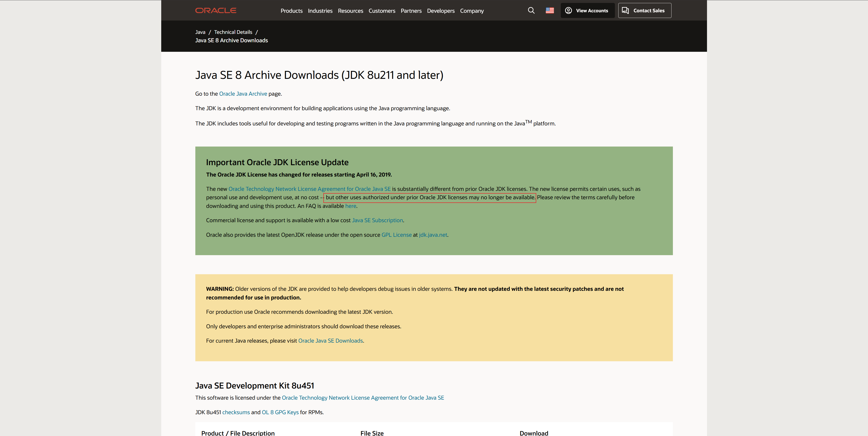Open the search function
The image size is (868, 436).
[x=531, y=10]
